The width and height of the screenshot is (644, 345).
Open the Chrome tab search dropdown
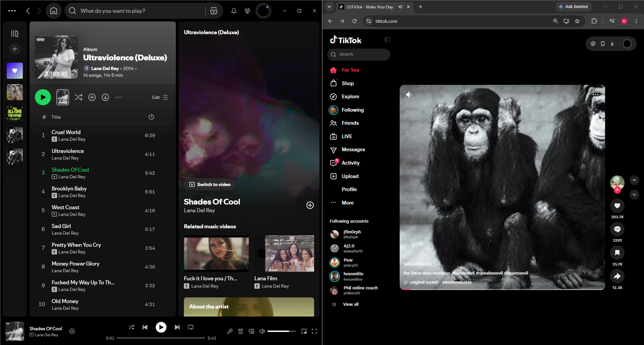pos(329,7)
